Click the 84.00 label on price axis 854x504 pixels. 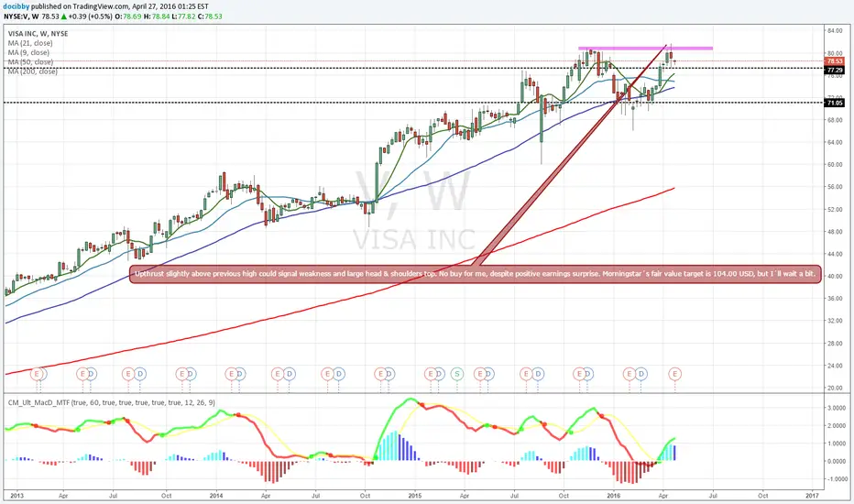click(x=835, y=30)
